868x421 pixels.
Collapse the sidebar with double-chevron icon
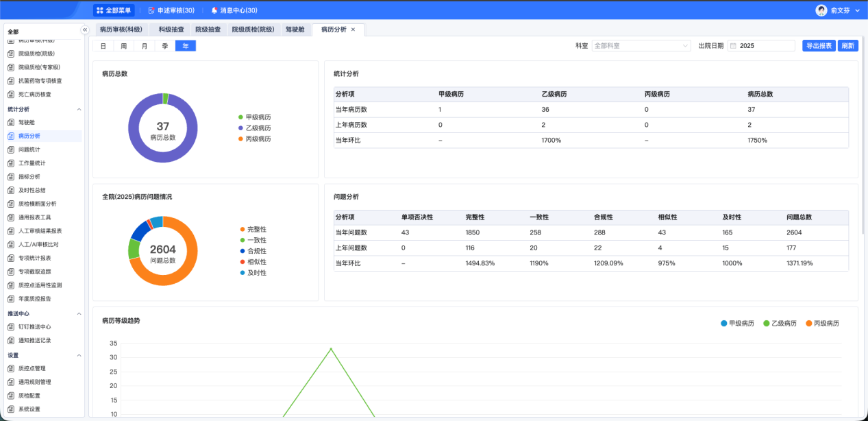pos(85,30)
